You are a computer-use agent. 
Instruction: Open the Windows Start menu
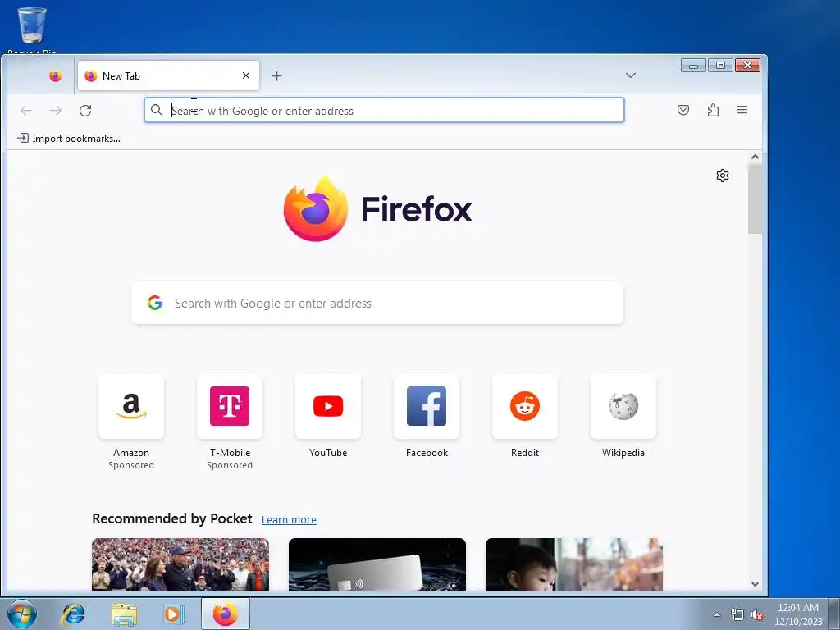pos(22,614)
